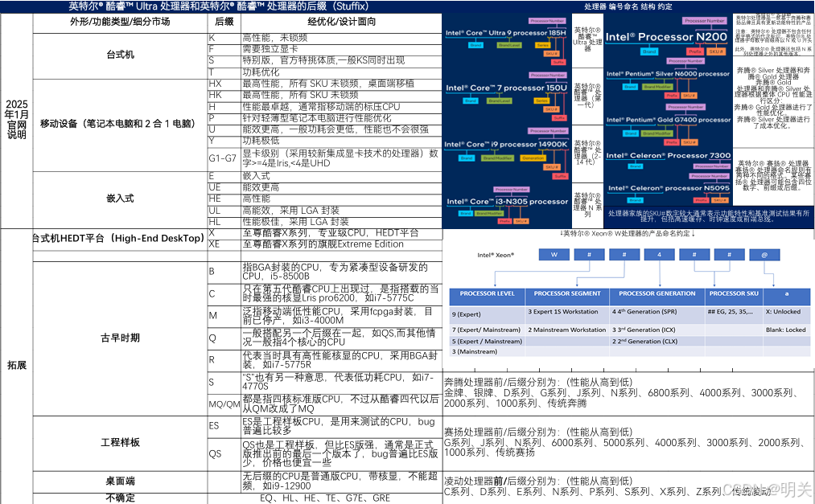Viewport: 815px width, 504px height.
Task: Click the Blank: Locked cell
Action: [785, 330]
